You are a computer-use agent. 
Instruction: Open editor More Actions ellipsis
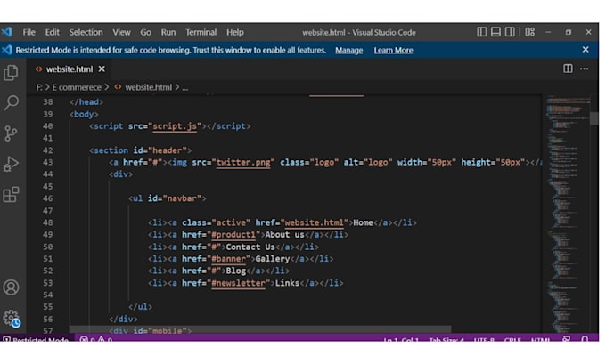click(x=585, y=69)
